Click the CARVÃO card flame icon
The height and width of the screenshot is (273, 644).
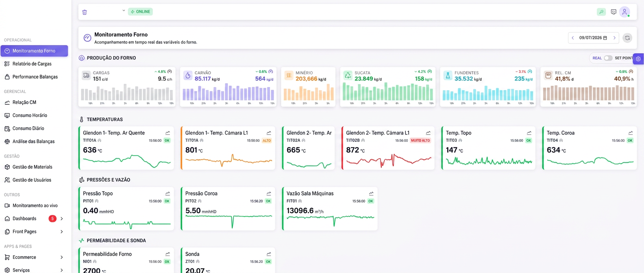pos(188,76)
